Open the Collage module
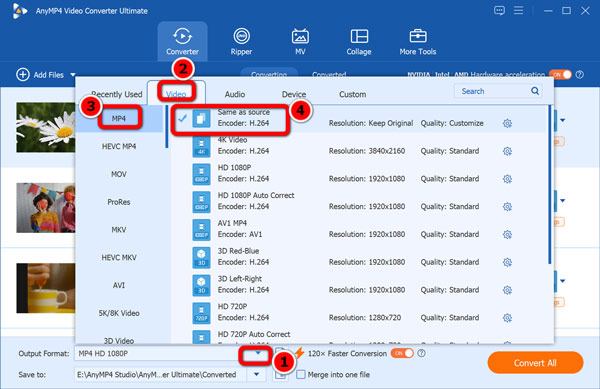 [x=359, y=41]
